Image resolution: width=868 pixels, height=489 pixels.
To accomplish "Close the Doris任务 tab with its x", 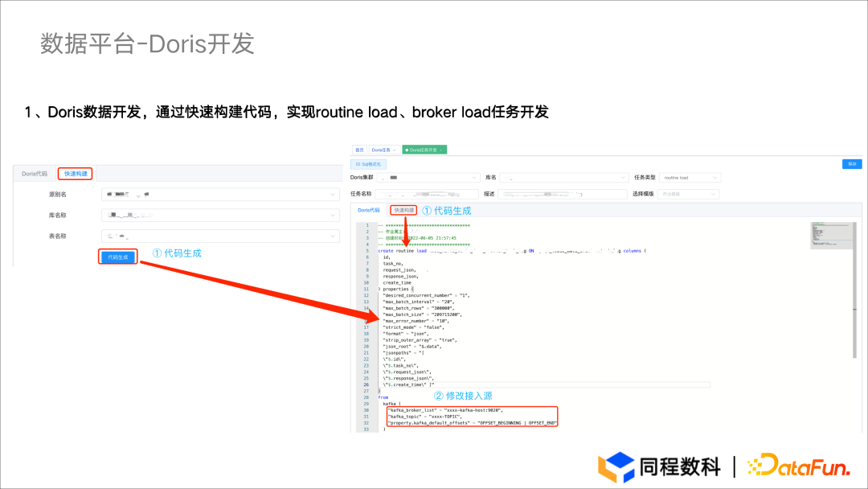I will coord(395,150).
